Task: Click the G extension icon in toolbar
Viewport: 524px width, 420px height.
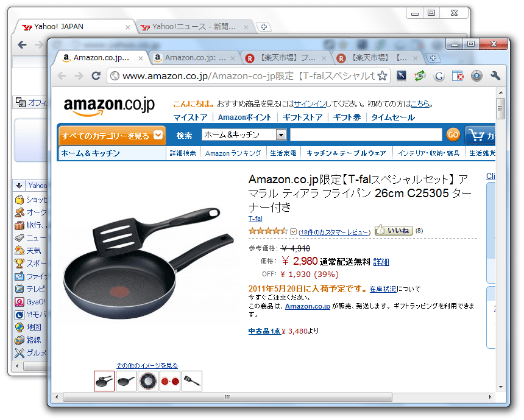Action: [x=439, y=76]
